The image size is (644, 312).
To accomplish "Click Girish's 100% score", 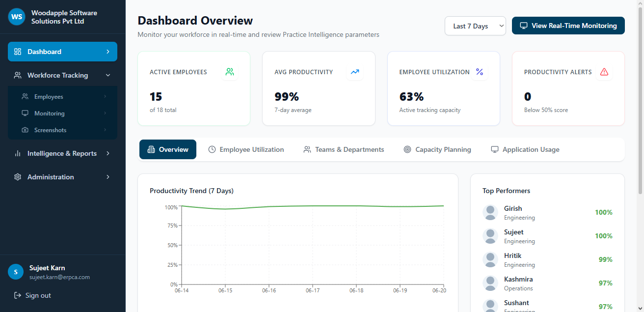I will pyautogui.click(x=604, y=212).
